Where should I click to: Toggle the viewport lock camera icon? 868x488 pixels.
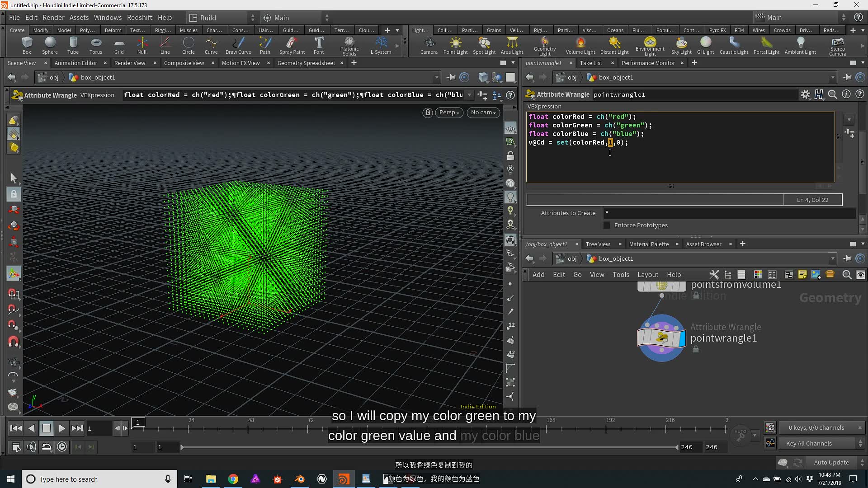coord(427,113)
